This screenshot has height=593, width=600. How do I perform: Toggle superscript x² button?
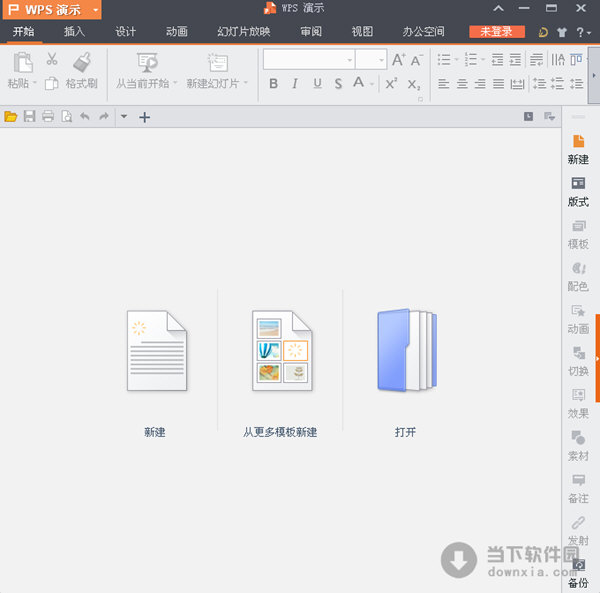(391, 83)
